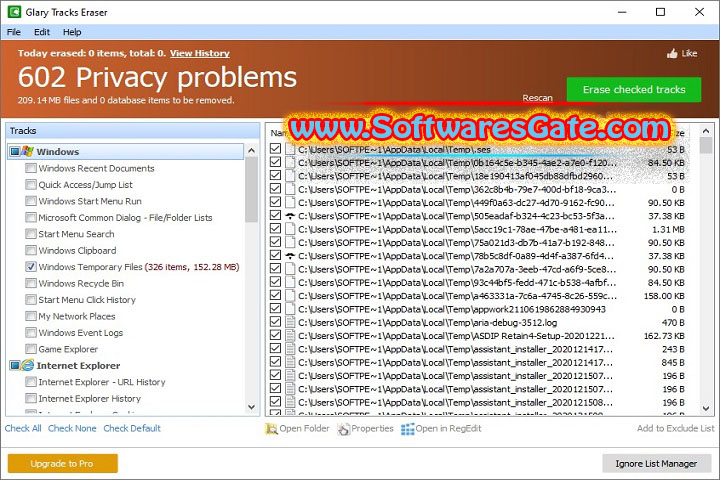Select the 93c44bf5-fedd temp file row
Screen dimensions: 720x480
tap(478, 282)
